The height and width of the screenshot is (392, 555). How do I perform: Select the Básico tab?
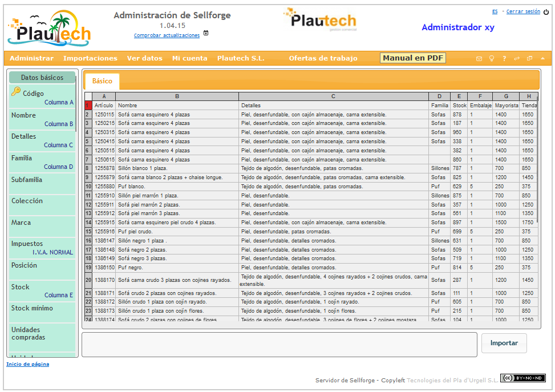coord(102,81)
